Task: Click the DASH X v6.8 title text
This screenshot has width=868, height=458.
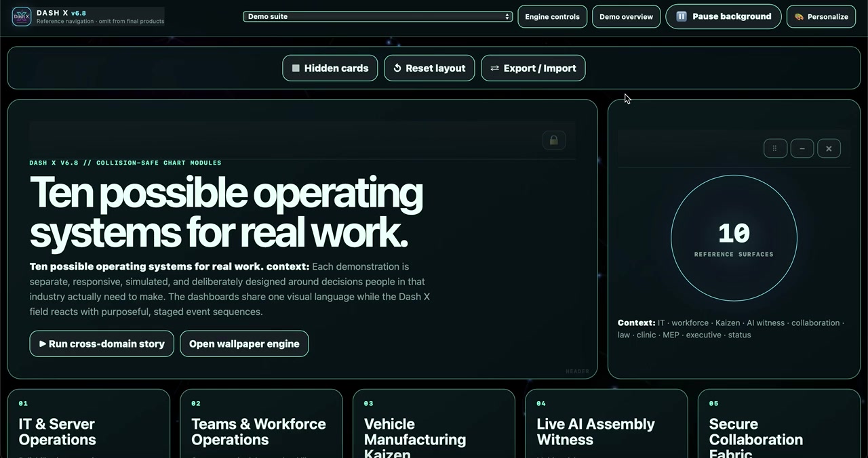Action: [x=61, y=13]
